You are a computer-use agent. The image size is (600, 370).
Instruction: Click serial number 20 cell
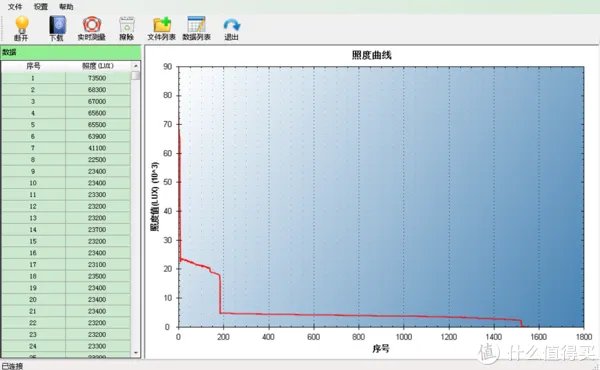pyautogui.click(x=33, y=300)
